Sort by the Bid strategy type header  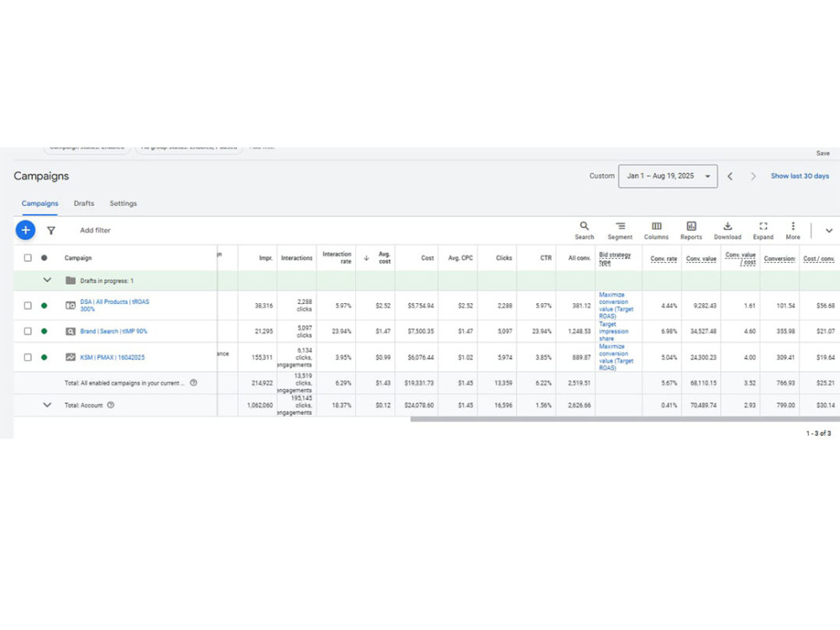tap(615, 258)
